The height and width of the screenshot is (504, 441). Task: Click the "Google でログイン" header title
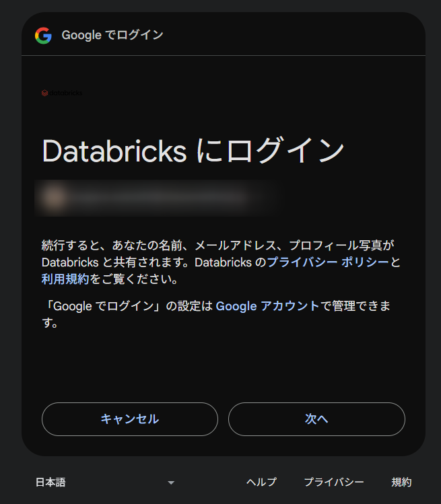coord(112,35)
